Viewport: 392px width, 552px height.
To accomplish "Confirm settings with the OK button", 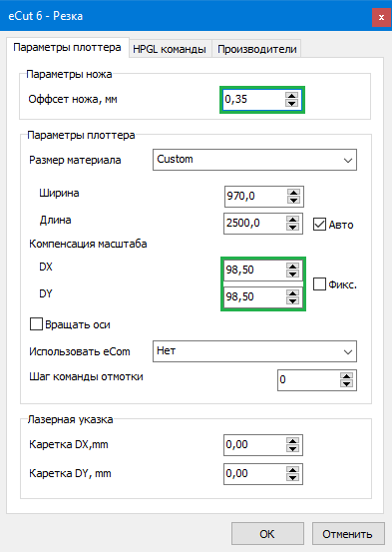I will (267, 534).
